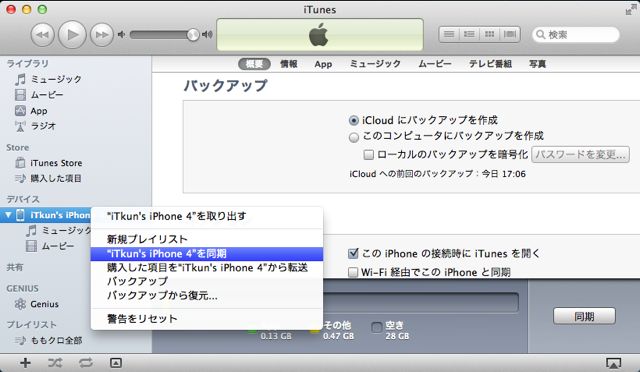Select the テレビ番組 tab

tap(490, 64)
